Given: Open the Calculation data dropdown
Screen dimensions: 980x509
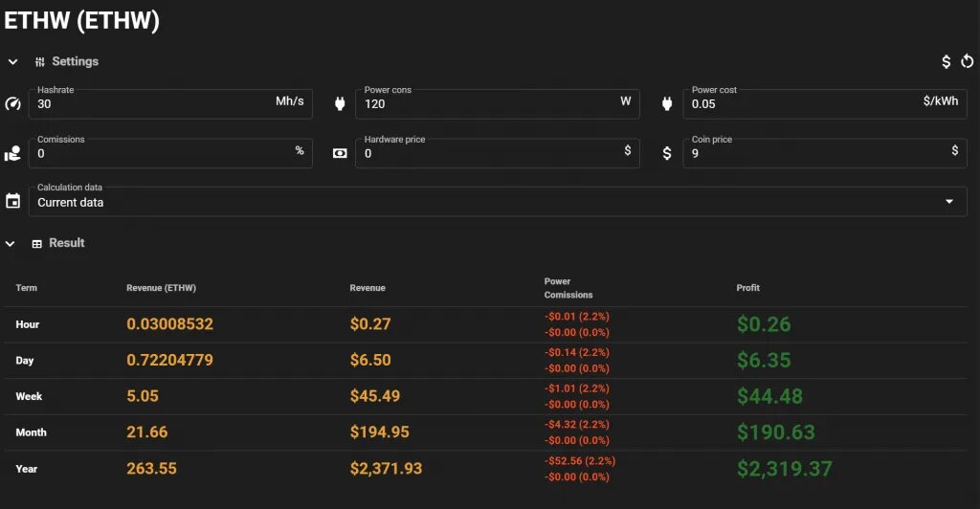Looking at the screenshot, I should pos(498,202).
